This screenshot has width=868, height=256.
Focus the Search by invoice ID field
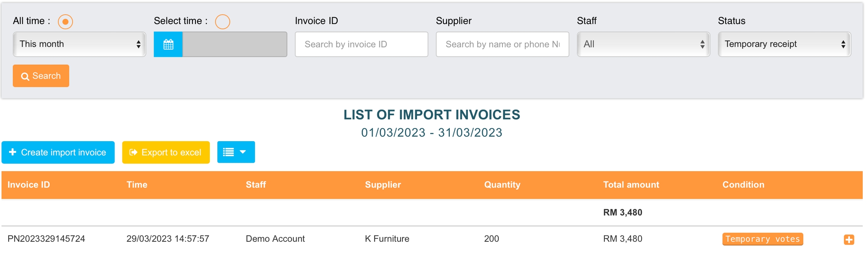pyautogui.click(x=361, y=44)
